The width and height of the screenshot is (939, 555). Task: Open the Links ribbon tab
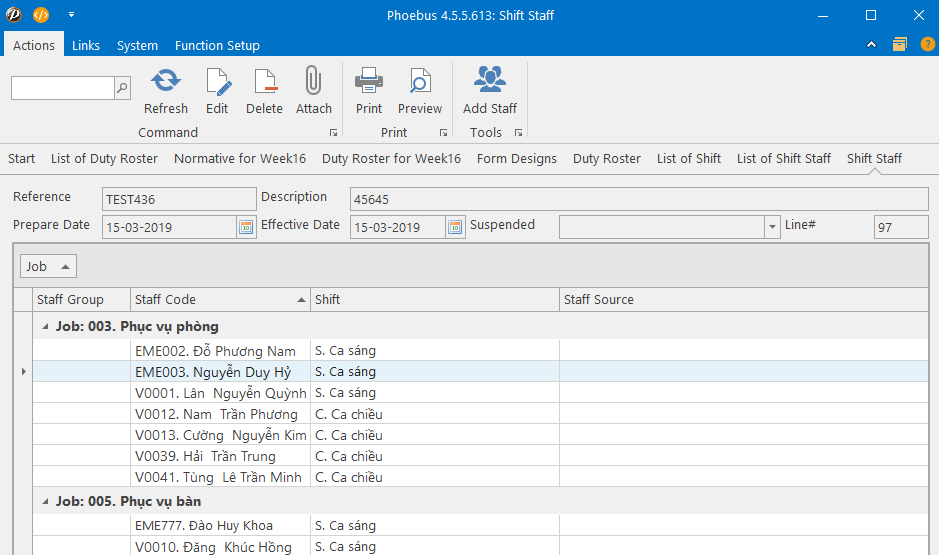click(86, 45)
